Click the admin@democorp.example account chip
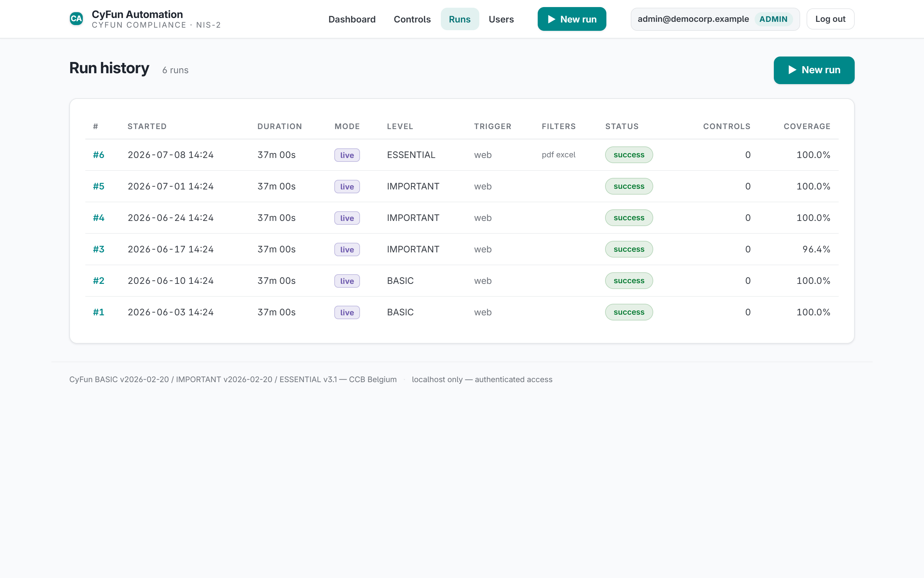924x578 pixels. [x=715, y=19]
